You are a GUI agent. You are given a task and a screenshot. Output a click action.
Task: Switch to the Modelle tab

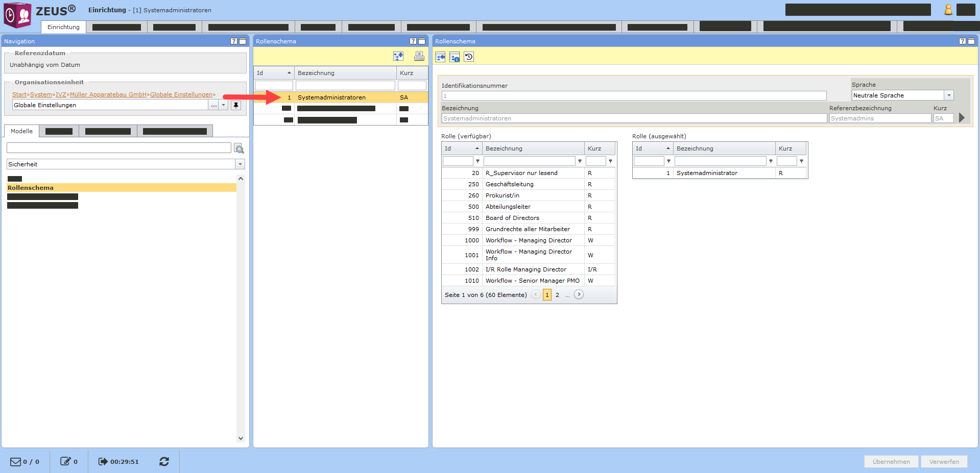[21, 131]
